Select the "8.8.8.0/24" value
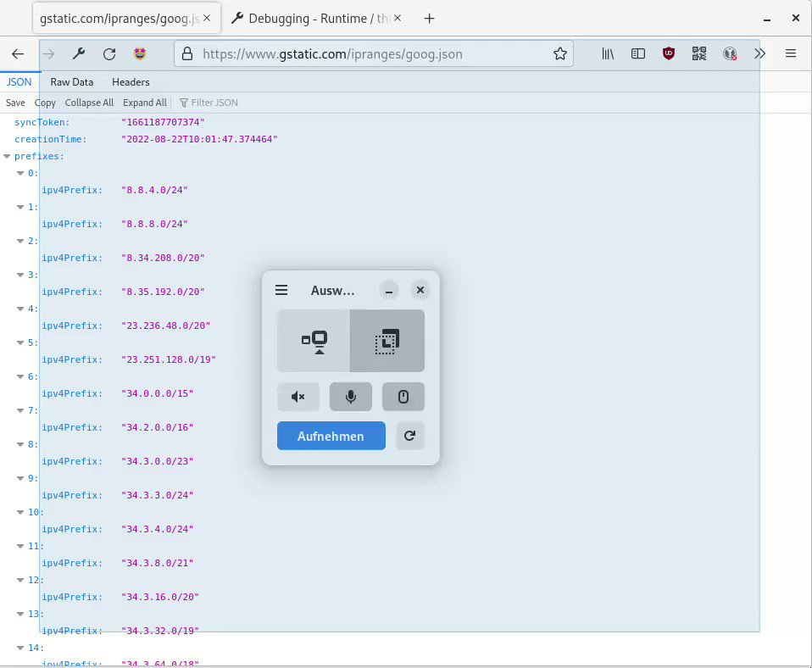 [154, 224]
